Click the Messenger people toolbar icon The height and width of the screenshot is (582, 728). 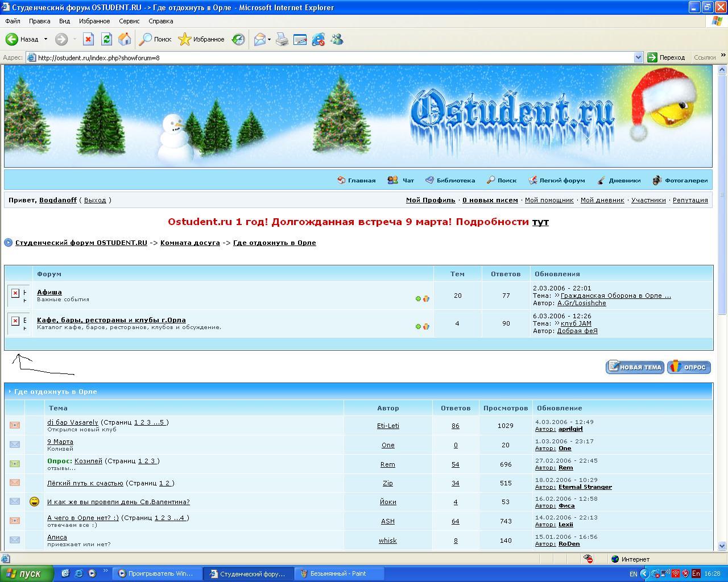(337, 39)
